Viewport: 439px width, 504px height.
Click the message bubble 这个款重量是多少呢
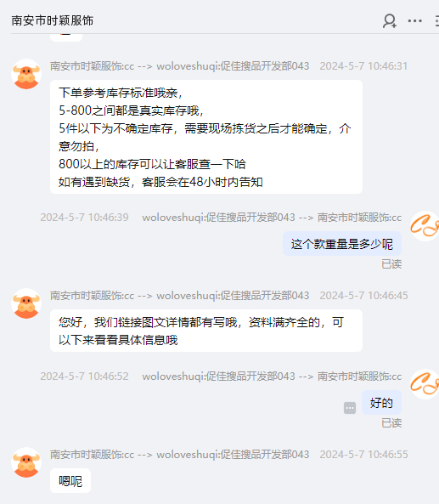[342, 244]
